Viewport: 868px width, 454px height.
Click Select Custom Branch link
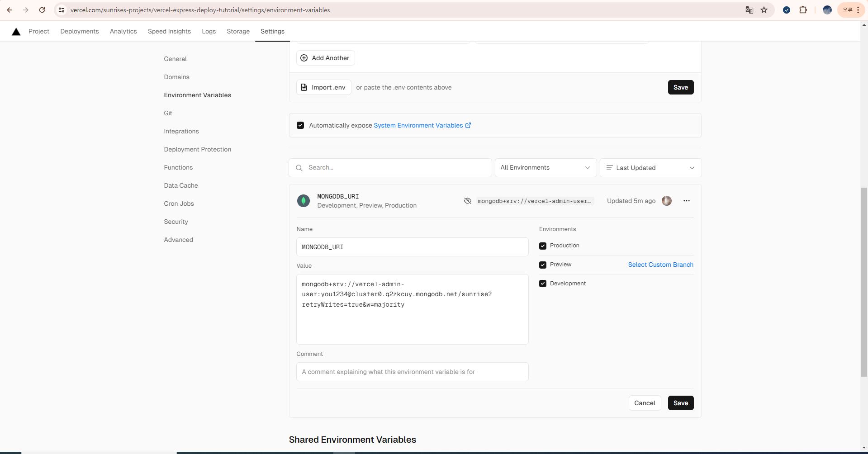(660, 265)
